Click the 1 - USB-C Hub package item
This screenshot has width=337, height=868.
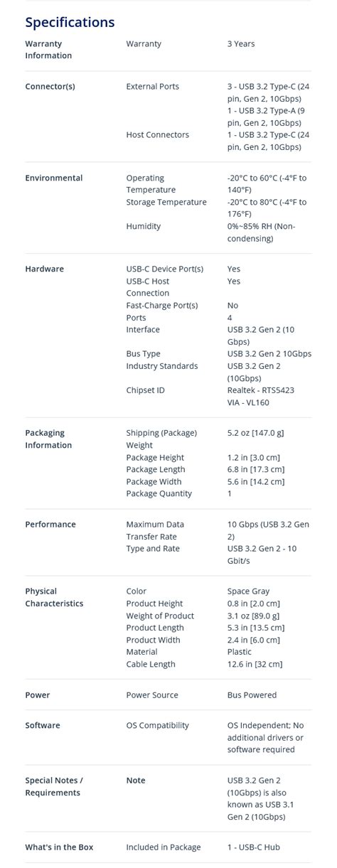[255, 847]
